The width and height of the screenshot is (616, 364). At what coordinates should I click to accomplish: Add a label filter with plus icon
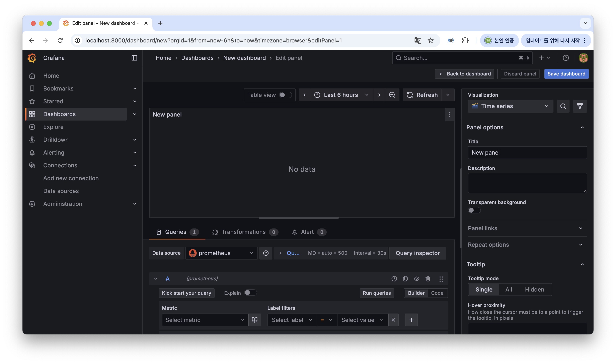tap(411, 320)
